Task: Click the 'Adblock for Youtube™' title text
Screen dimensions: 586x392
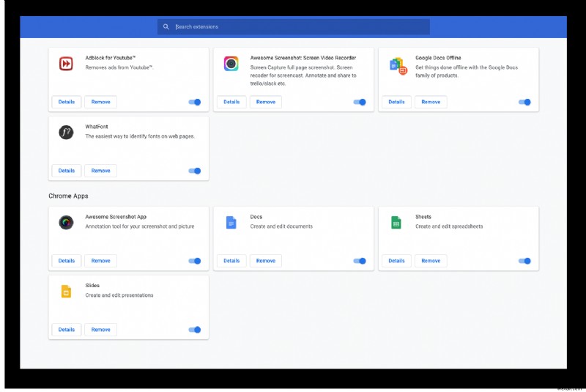Action: 111,58
